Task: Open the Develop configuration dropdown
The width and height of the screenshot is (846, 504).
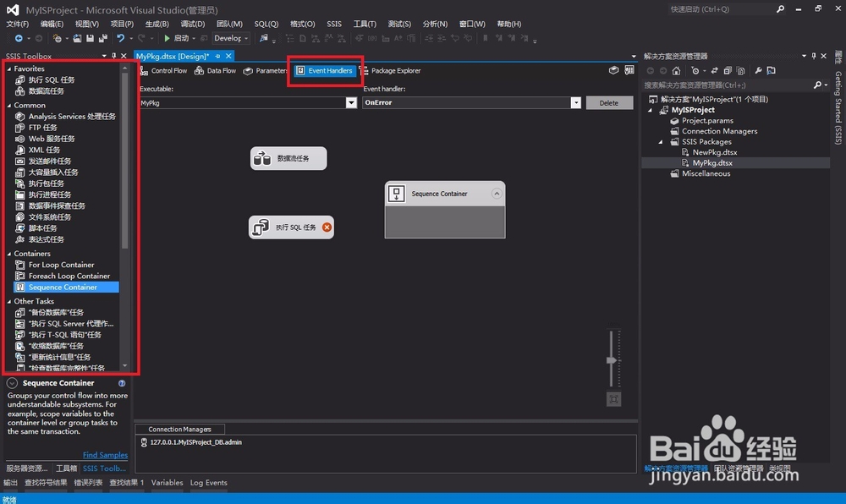Action: [x=231, y=38]
